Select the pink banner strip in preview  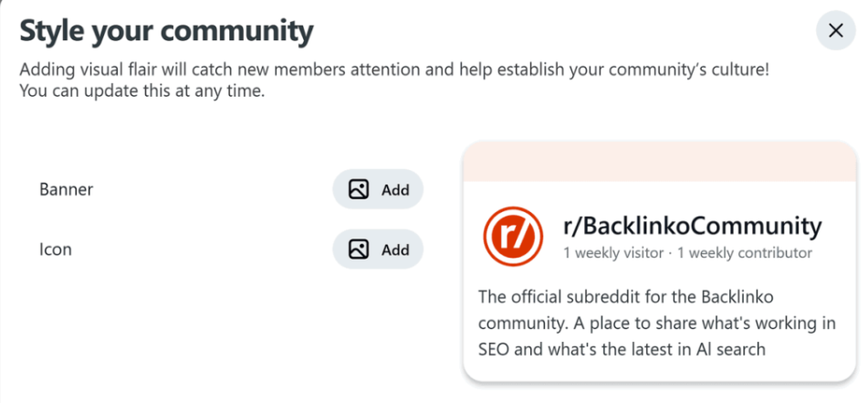click(x=659, y=161)
